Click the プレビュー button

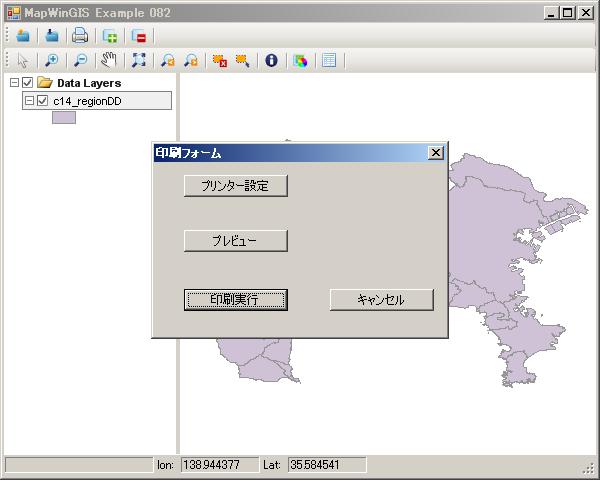(x=235, y=241)
